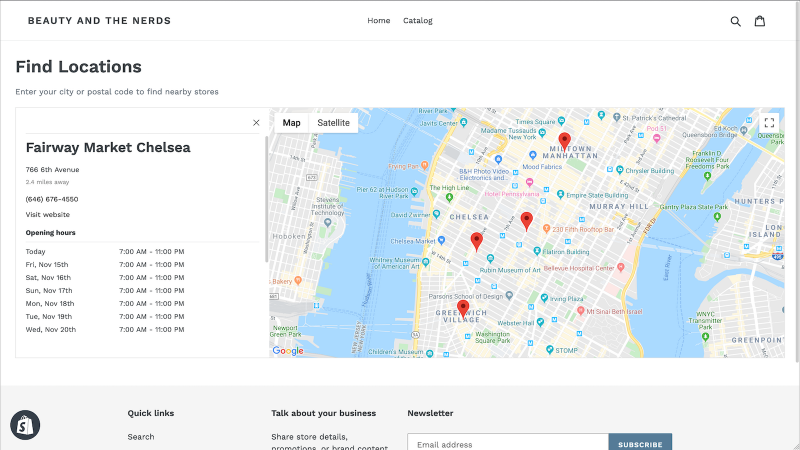Click the Mt Sinai Beth Israel marker
Viewport: 800px width, 450px height.
(581, 310)
